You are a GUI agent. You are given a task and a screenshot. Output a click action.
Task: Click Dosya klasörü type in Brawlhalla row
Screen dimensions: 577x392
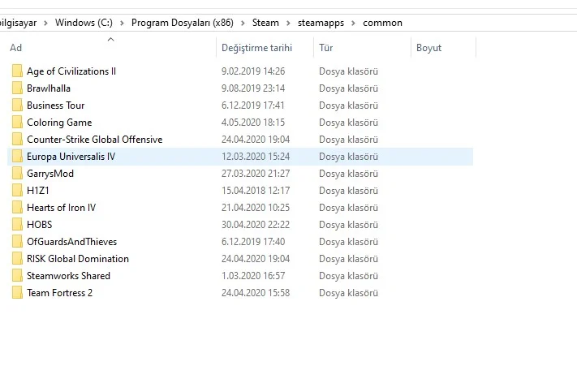(x=348, y=88)
